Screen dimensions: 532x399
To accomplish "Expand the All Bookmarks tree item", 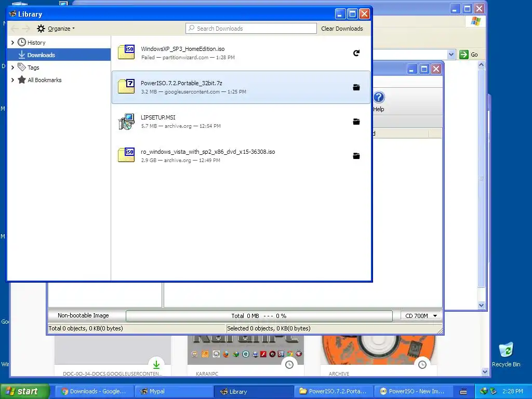I will tap(12, 80).
